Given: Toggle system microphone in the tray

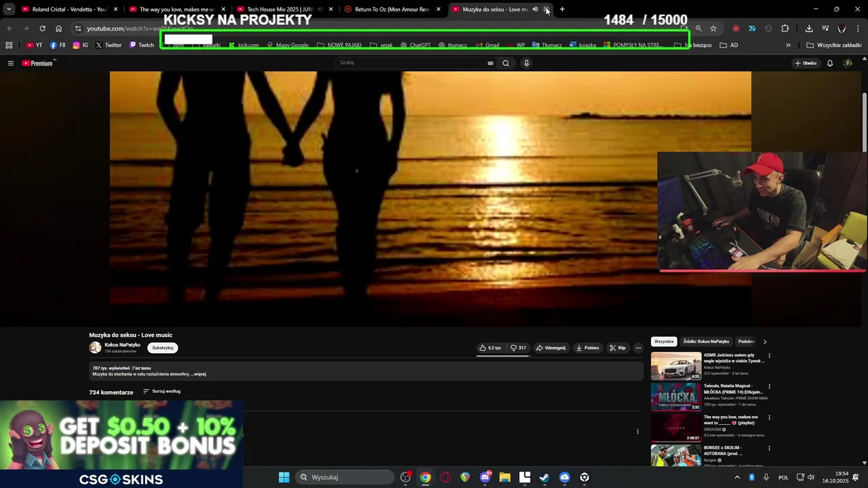Looking at the screenshot, I should (x=766, y=477).
